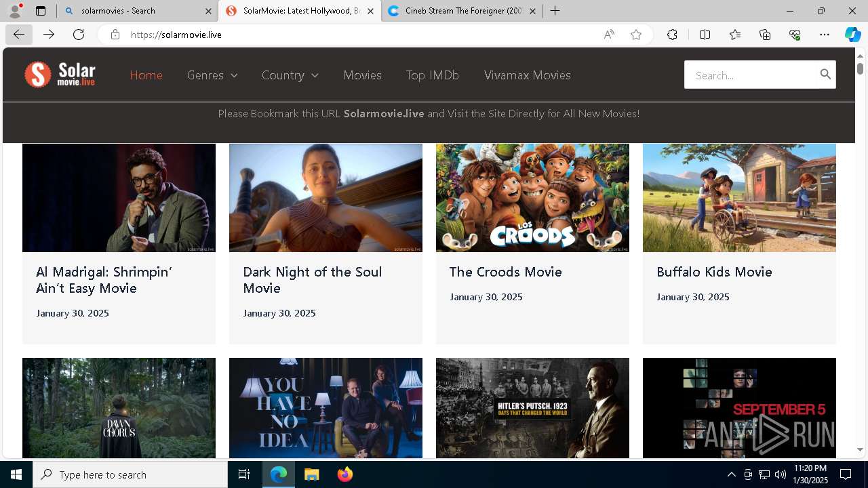
Task: Close the SolarMovie tab
Action: click(x=370, y=11)
